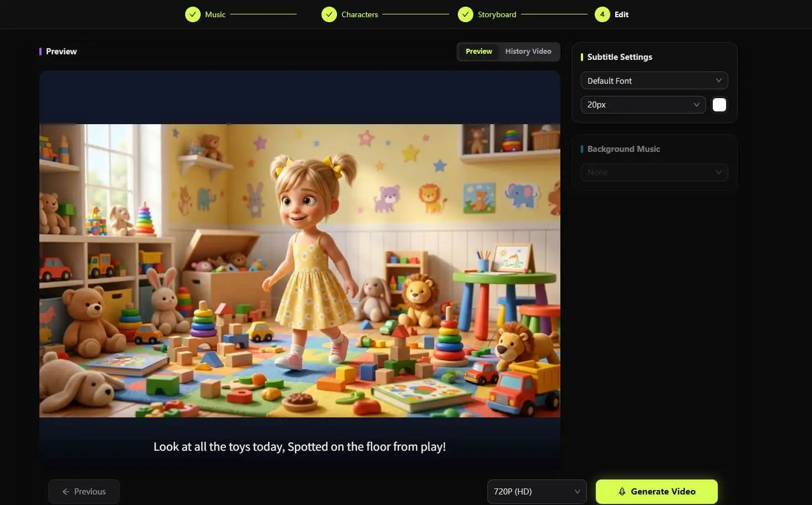Pick the white subtitle color swatch
The image size is (812, 505).
tap(719, 105)
